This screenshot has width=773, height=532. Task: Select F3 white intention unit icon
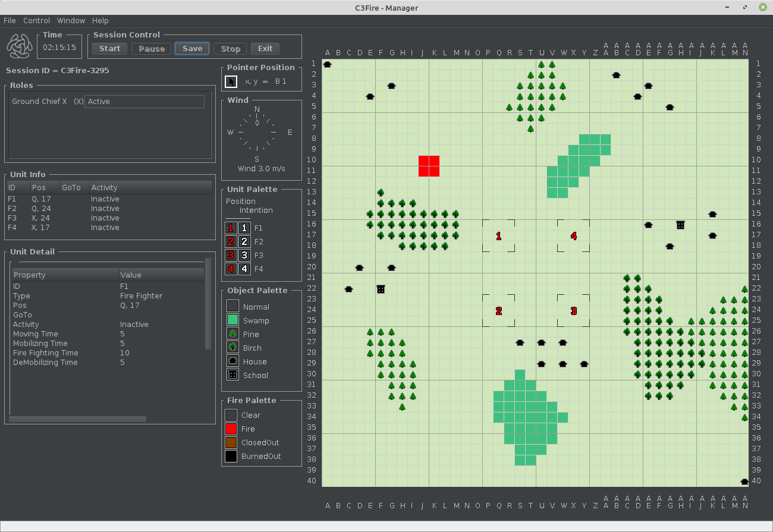pos(244,255)
